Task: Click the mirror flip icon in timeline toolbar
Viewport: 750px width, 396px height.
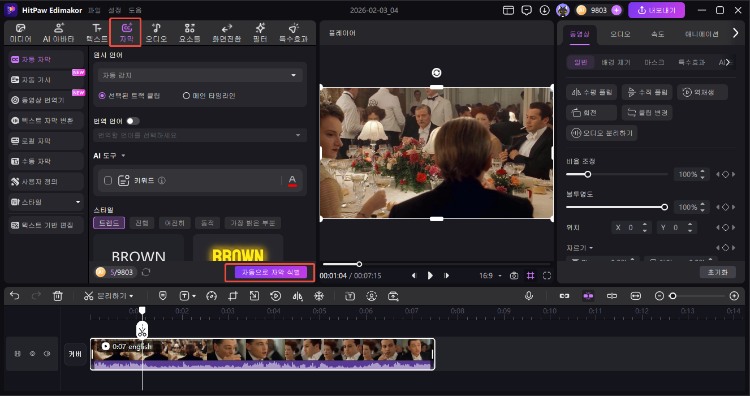Action: (297, 296)
